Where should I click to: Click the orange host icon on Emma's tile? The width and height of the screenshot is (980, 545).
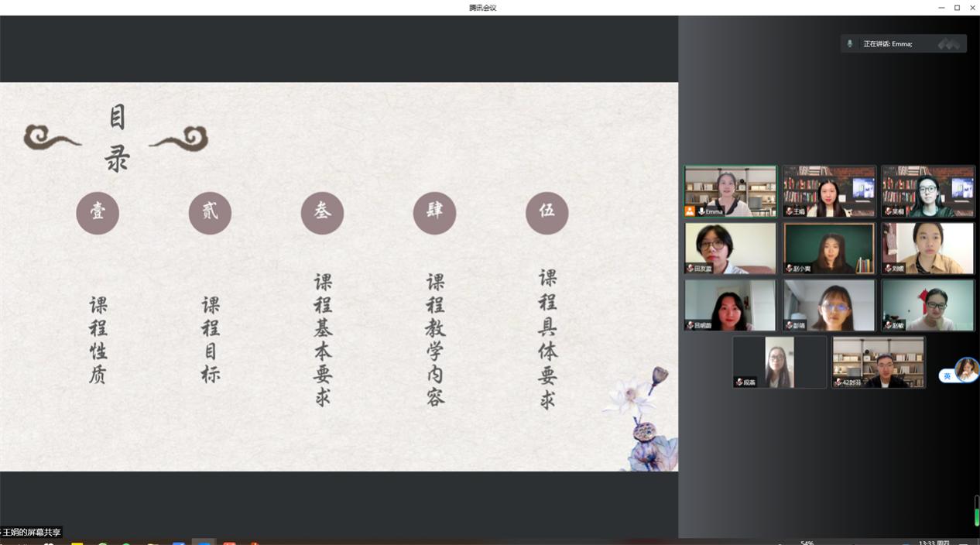click(690, 211)
